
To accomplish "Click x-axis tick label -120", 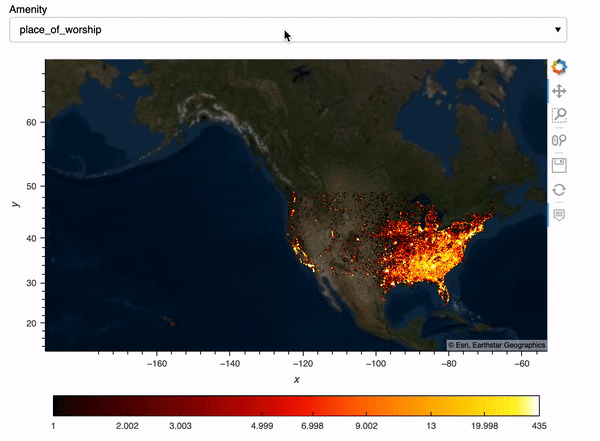I will [x=303, y=364].
